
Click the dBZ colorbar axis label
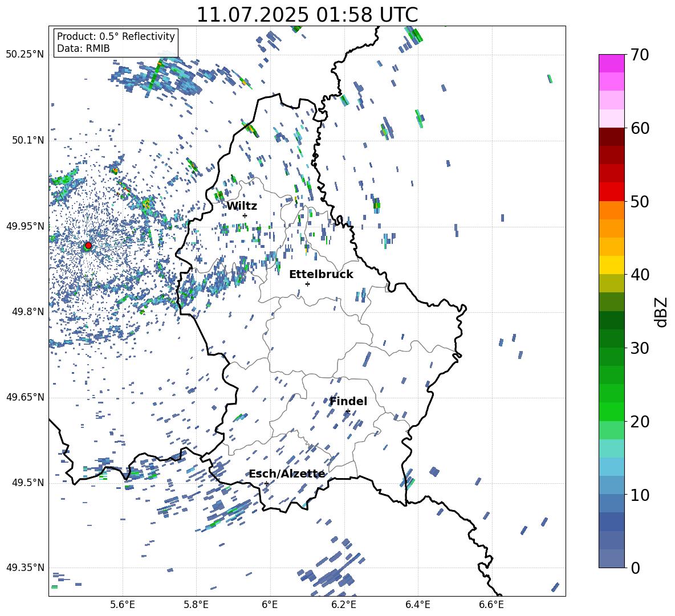click(x=662, y=312)
